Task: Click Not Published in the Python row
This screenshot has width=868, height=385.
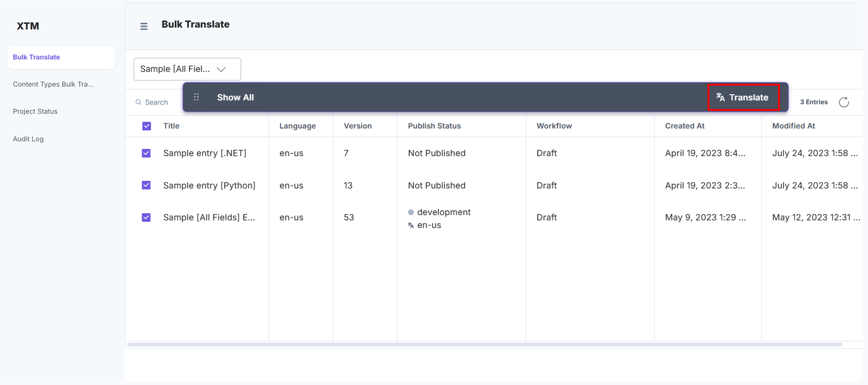Action: tap(437, 185)
